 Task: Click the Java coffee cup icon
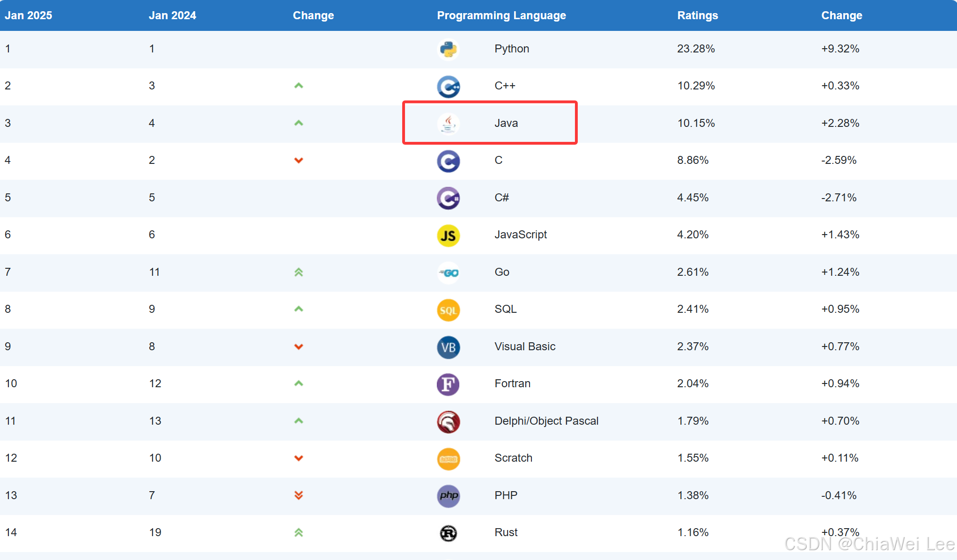[448, 124]
